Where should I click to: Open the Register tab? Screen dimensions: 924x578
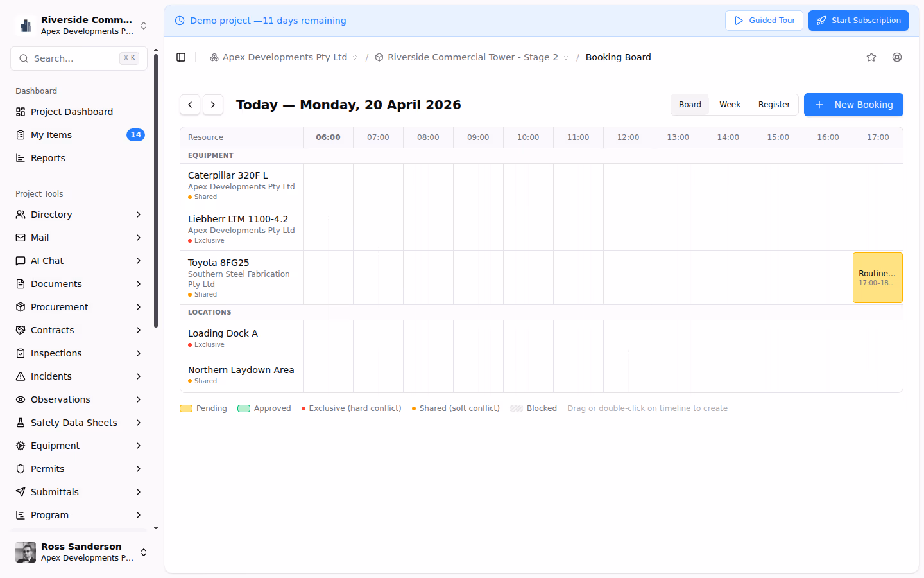point(774,104)
